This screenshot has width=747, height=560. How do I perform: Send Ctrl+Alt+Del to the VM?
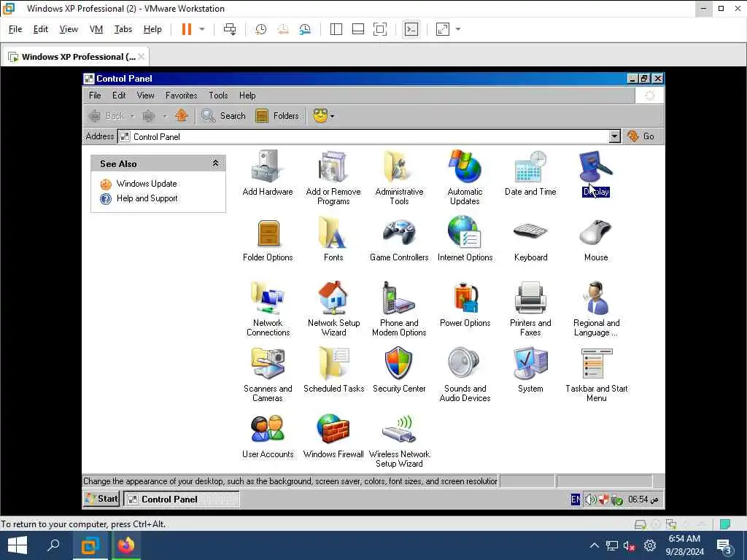click(230, 29)
